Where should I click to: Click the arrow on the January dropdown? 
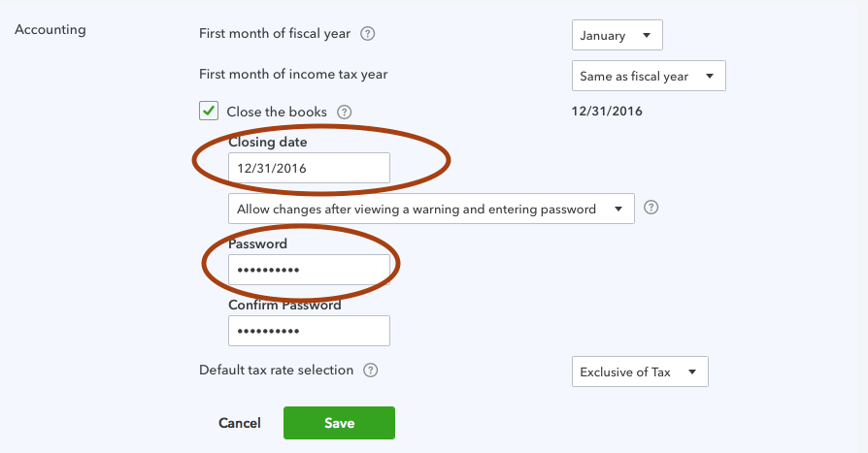click(x=646, y=35)
